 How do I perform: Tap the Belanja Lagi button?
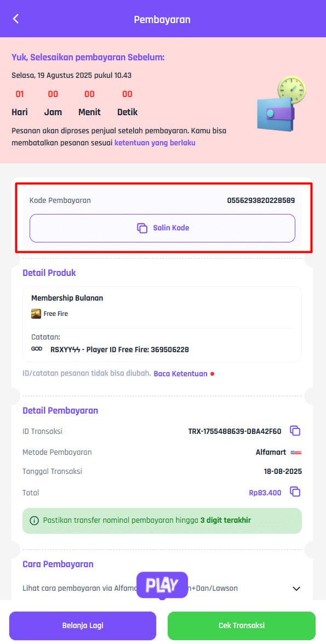(x=83, y=625)
